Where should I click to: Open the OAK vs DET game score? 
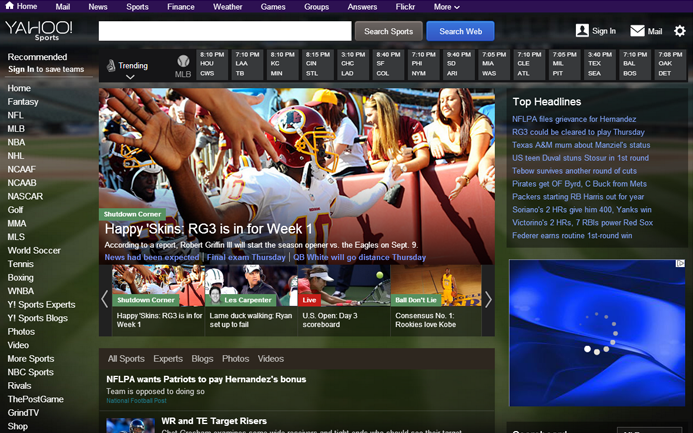[x=670, y=65]
